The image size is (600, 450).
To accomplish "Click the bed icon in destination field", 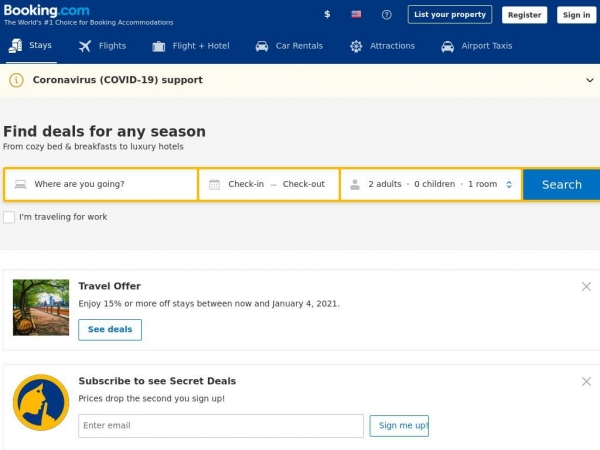I will [x=21, y=184].
